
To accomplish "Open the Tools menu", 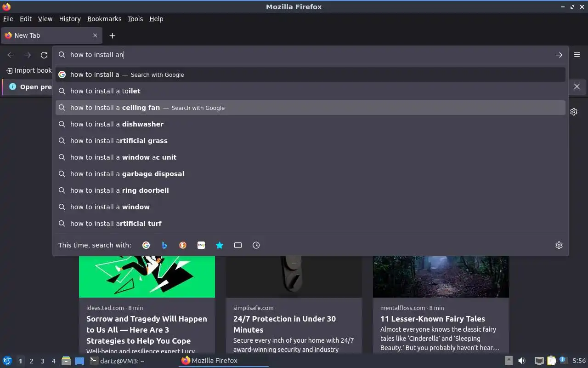I will (135, 19).
